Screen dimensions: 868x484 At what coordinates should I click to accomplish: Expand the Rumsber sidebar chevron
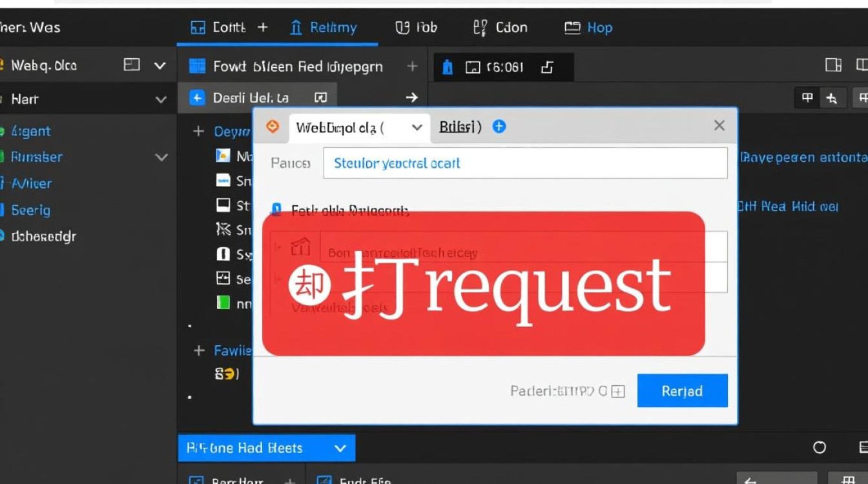pyautogui.click(x=161, y=157)
